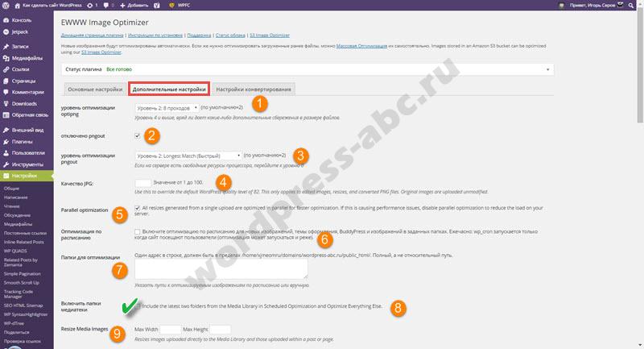644x349 pixels.
Task: Open the SEO HTML Sitemap submenu item
Action: coord(23,305)
